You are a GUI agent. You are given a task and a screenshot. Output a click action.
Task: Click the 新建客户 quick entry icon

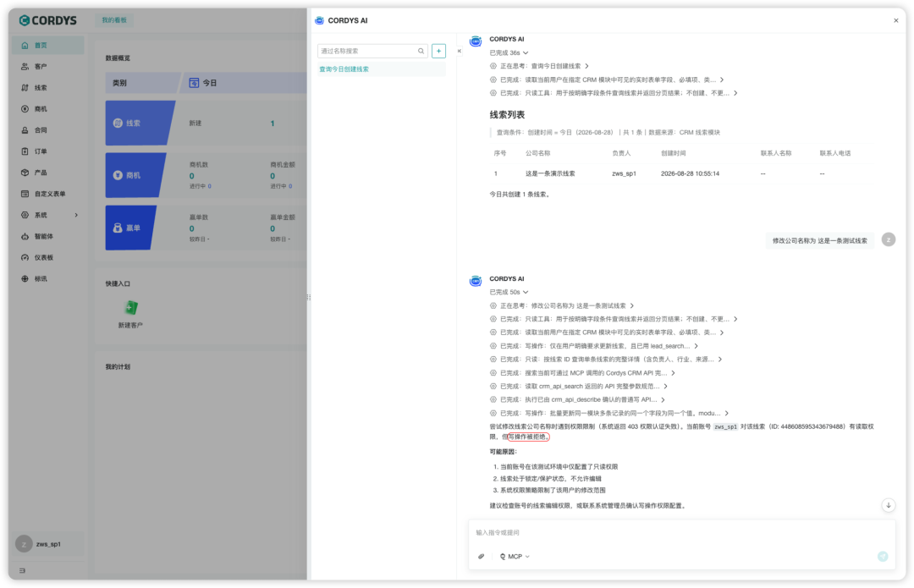[x=130, y=308]
